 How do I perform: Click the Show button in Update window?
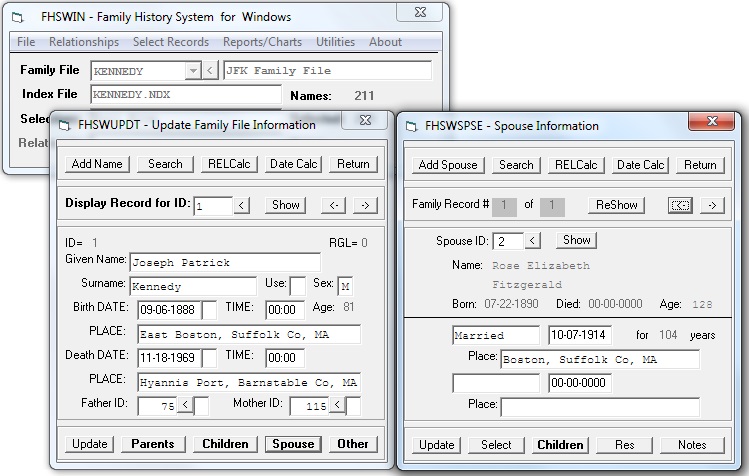tap(286, 205)
